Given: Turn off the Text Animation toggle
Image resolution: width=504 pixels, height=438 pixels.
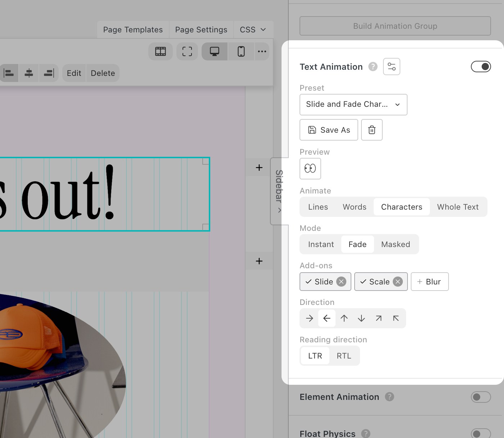Looking at the screenshot, I should coord(481,67).
